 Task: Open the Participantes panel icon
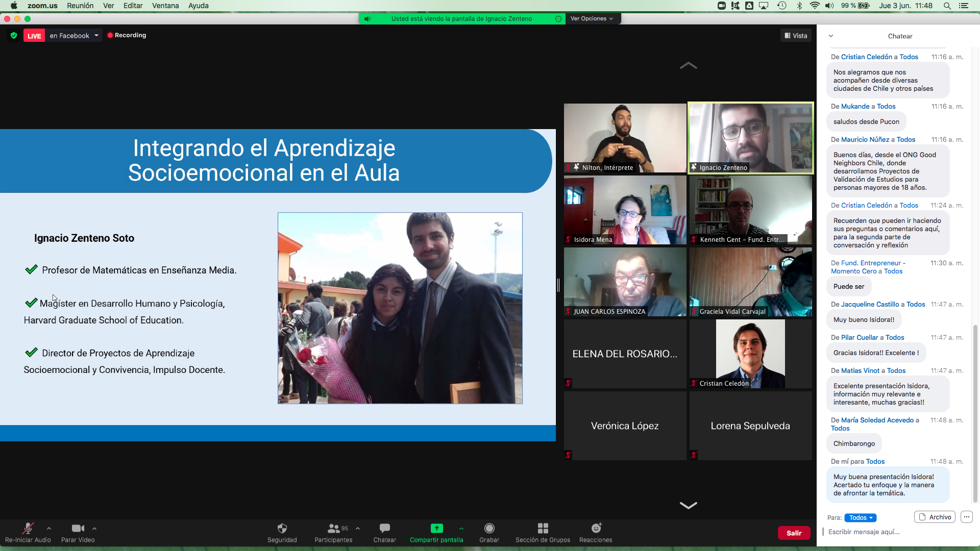(334, 529)
